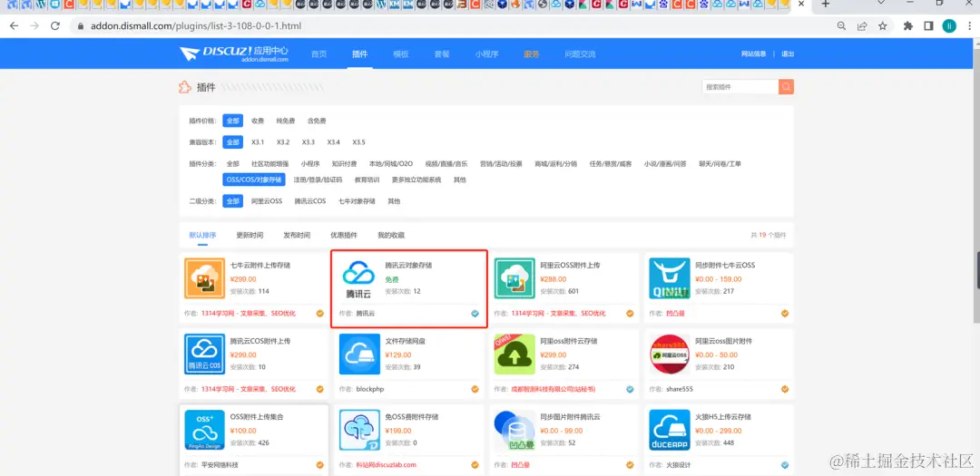Select the 阿里云OSS sub-category filter

click(267, 201)
